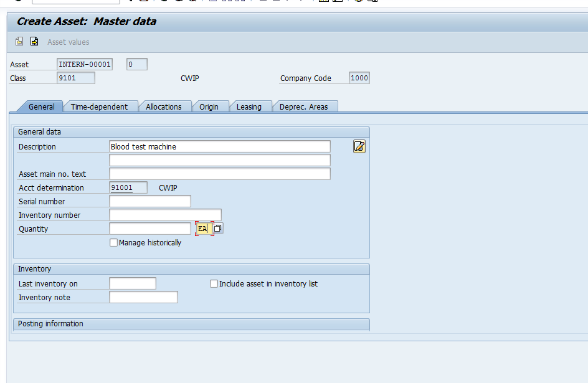Screen dimensions: 588x383
Task: Click the Serial number label
Action: 42,202
